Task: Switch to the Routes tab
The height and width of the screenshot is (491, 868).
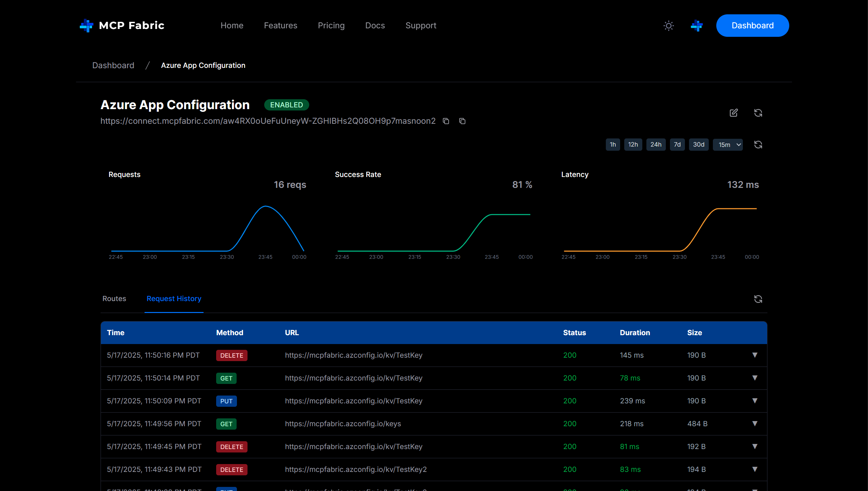Action: (114, 299)
